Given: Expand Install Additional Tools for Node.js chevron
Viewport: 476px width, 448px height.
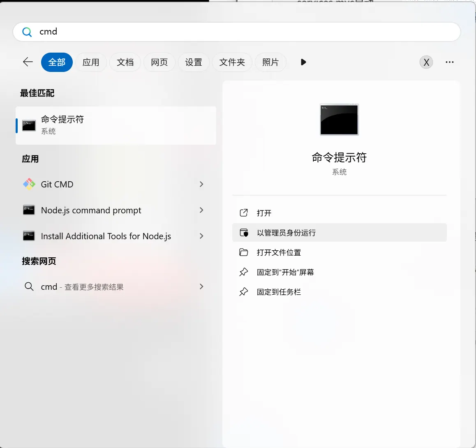Looking at the screenshot, I should [201, 236].
